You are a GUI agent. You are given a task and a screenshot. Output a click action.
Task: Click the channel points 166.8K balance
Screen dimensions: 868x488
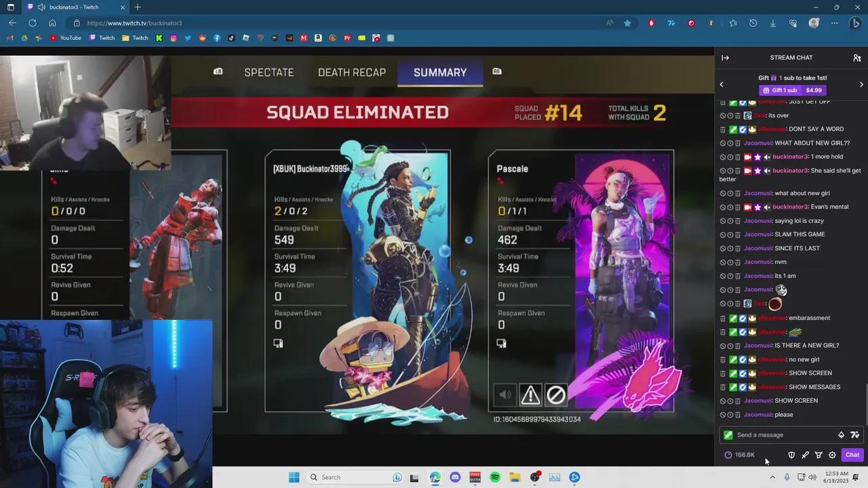coord(740,455)
